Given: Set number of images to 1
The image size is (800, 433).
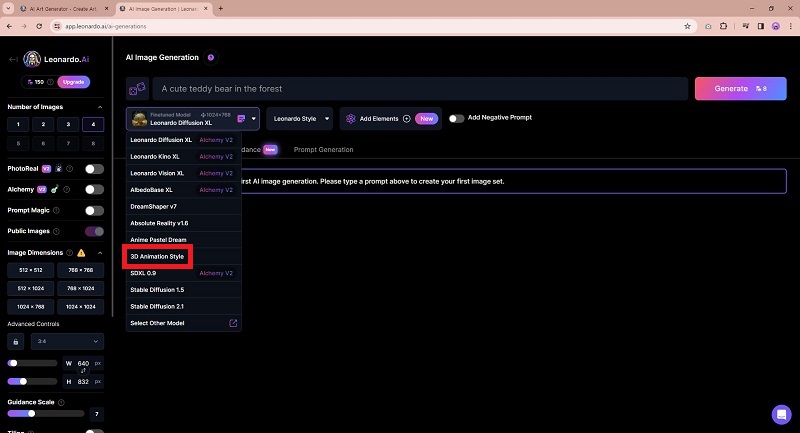Looking at the screenshot, I should pos(18,124).
